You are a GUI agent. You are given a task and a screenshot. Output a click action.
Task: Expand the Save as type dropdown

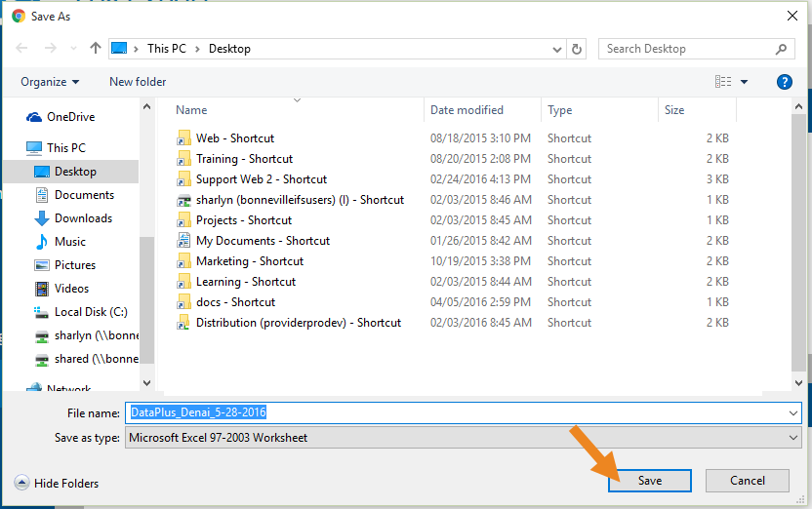pos(792,438)
